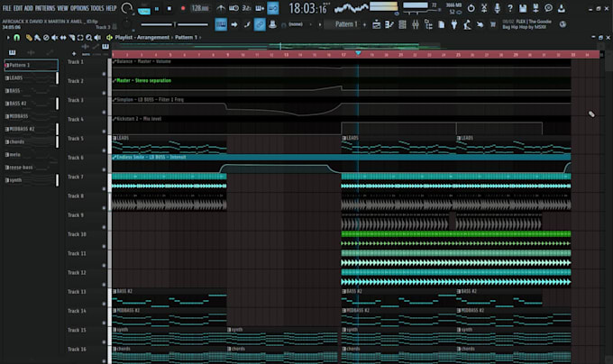Select the zoom tool in Playlist toolbar
Viewport: 613px width, 364px height.
click(x=88, y=38)
